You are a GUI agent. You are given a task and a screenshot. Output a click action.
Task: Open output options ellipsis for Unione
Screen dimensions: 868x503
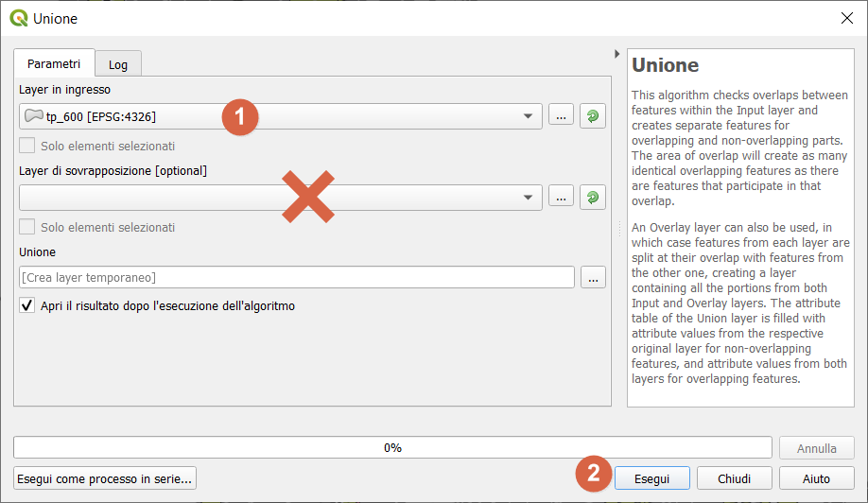(x=594, y=278)
